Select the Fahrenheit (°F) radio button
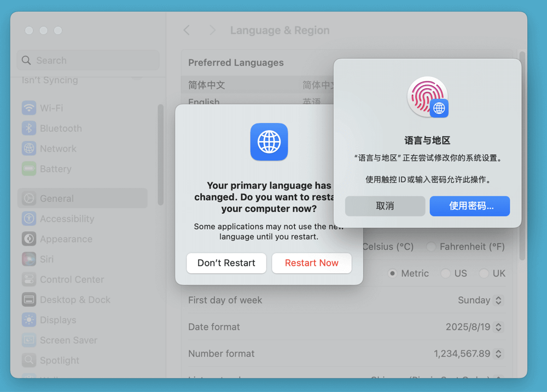547x392 pixels. coord(431,247)
